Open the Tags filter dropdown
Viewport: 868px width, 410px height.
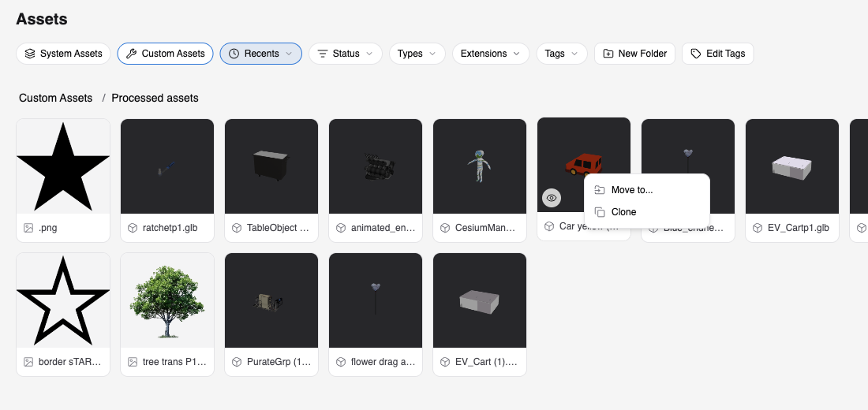562,54
